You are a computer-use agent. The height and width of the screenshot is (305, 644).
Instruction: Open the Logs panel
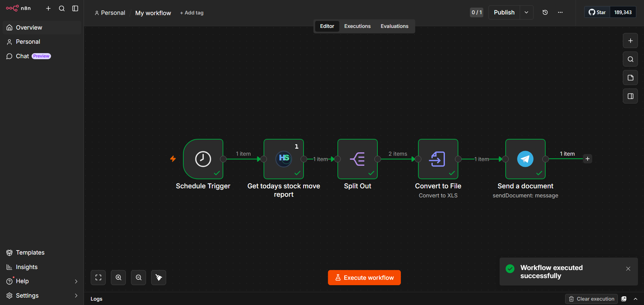(x=96, y=299)
